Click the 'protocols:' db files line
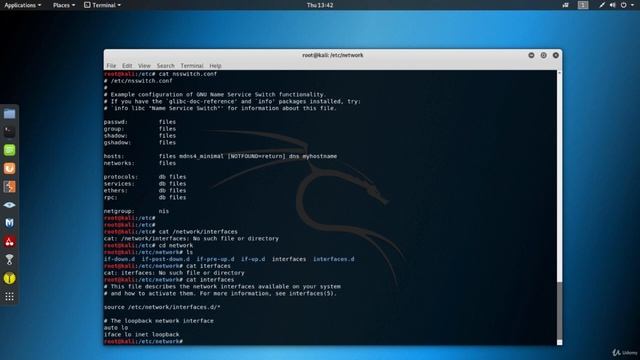The image size is (640, 360). point(145,177)
